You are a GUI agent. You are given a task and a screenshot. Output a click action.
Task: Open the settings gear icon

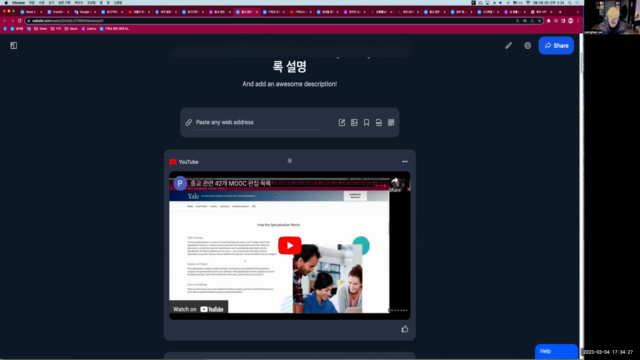[527, 46]
